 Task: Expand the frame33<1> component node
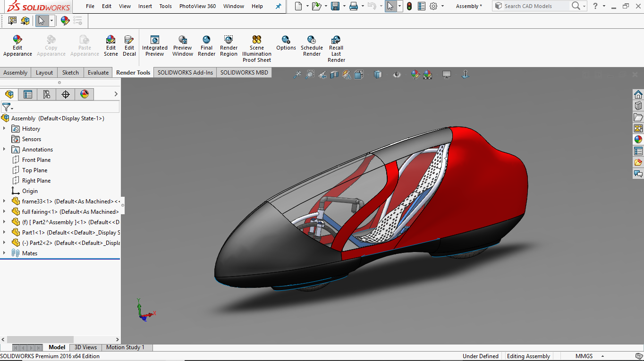(x=4, y=201)
